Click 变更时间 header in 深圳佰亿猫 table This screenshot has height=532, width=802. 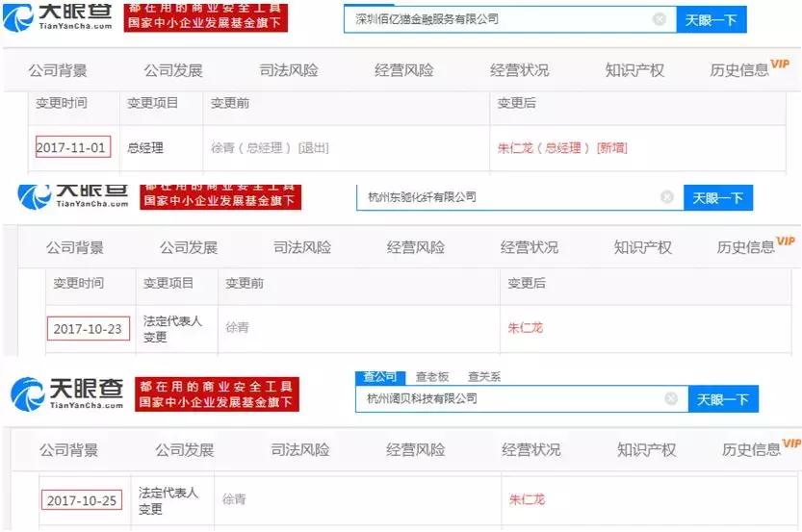[62, 103]
